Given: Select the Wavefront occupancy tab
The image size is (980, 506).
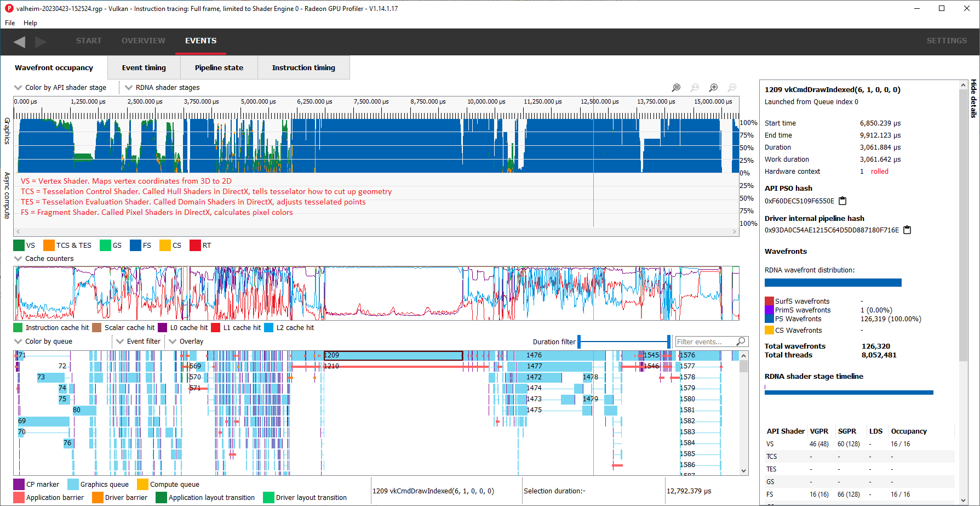Looking at the screenshot, I should (x=54, y=67).
